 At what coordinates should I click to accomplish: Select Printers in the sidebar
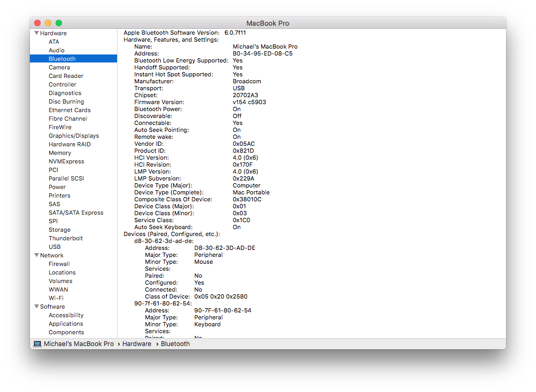(x=59, y=195)
